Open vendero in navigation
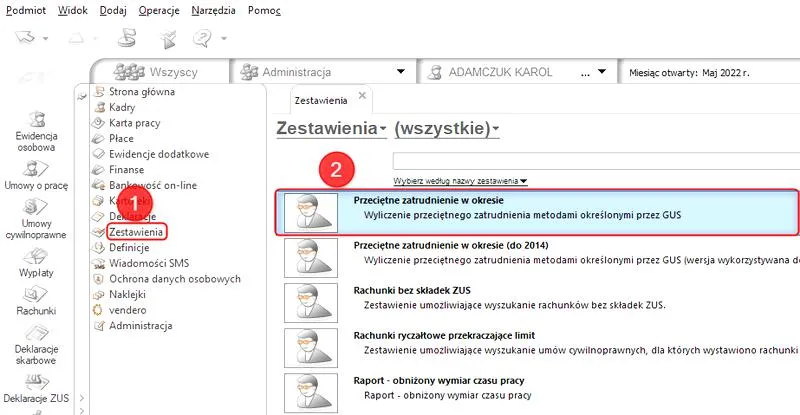 128,310
